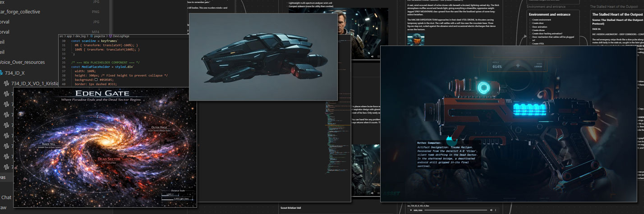Select the Eden Gate galaxy map image
Screen dimensions: 644x214
coord(105,147)
